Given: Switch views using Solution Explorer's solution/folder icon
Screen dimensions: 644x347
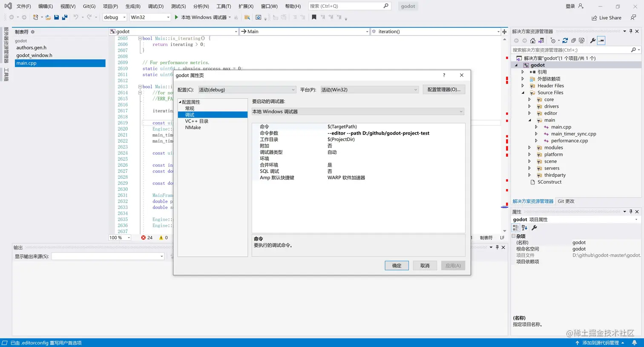Looking at the screenshot, I should [x=541, y=40].
